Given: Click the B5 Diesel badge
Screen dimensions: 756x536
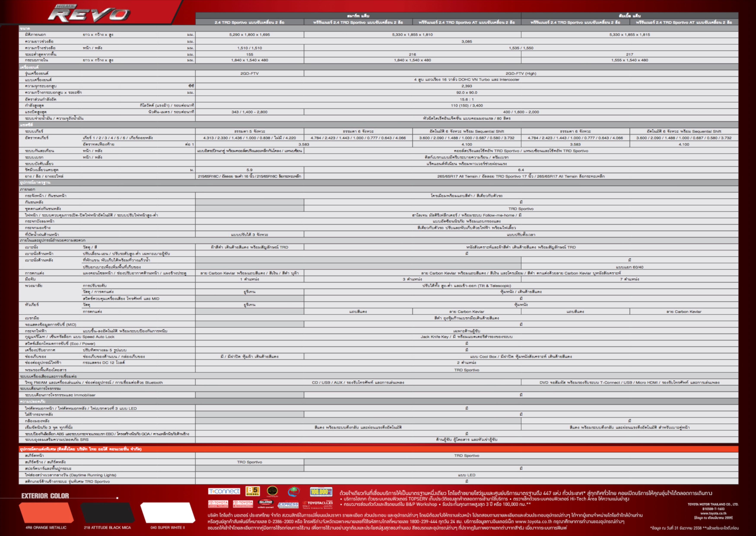Looking at the screenshot, I should pos(252,491).
